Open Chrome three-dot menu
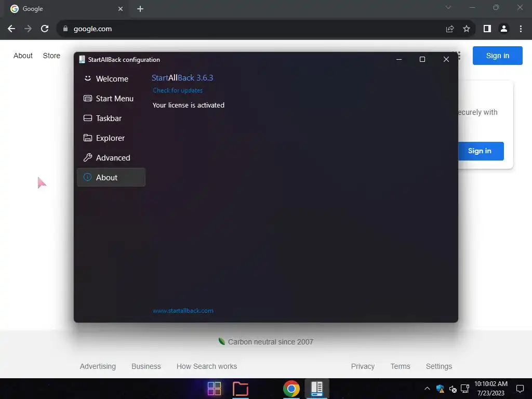This screenshot has height=399, width=532. 521,29
